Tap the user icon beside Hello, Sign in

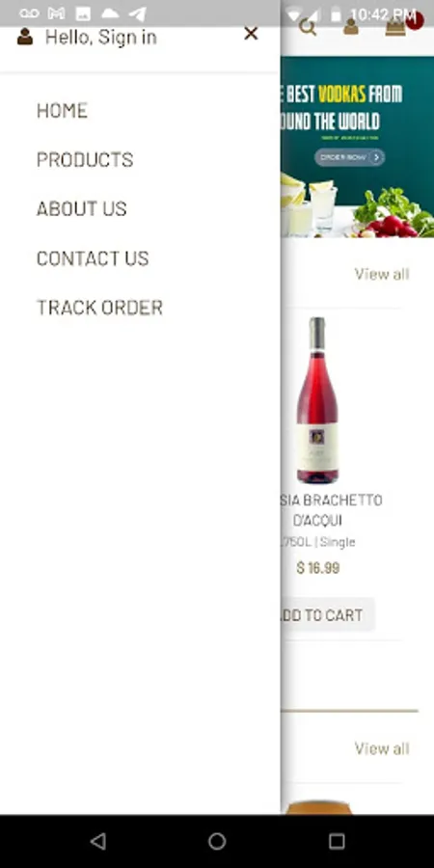click(x=25, y=37)
